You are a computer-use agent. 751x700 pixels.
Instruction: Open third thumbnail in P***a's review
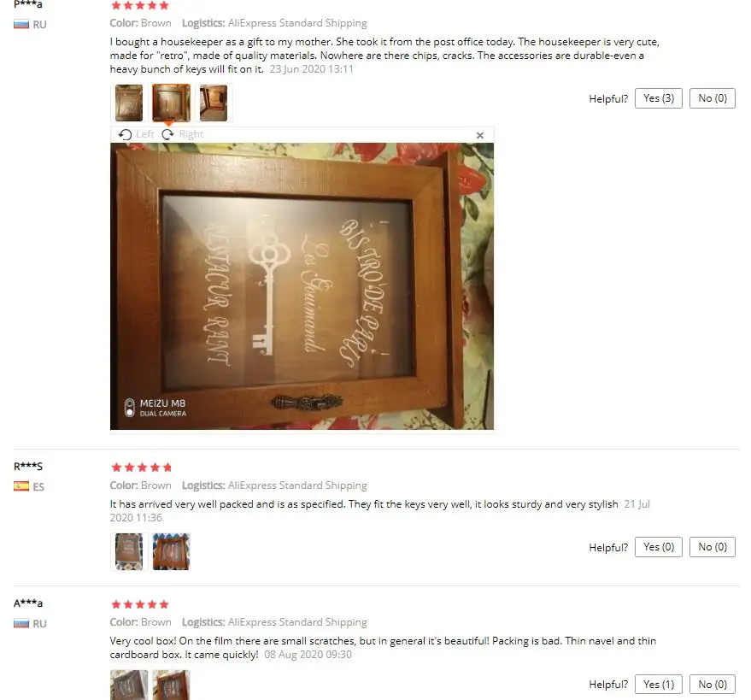pos(213,103)
